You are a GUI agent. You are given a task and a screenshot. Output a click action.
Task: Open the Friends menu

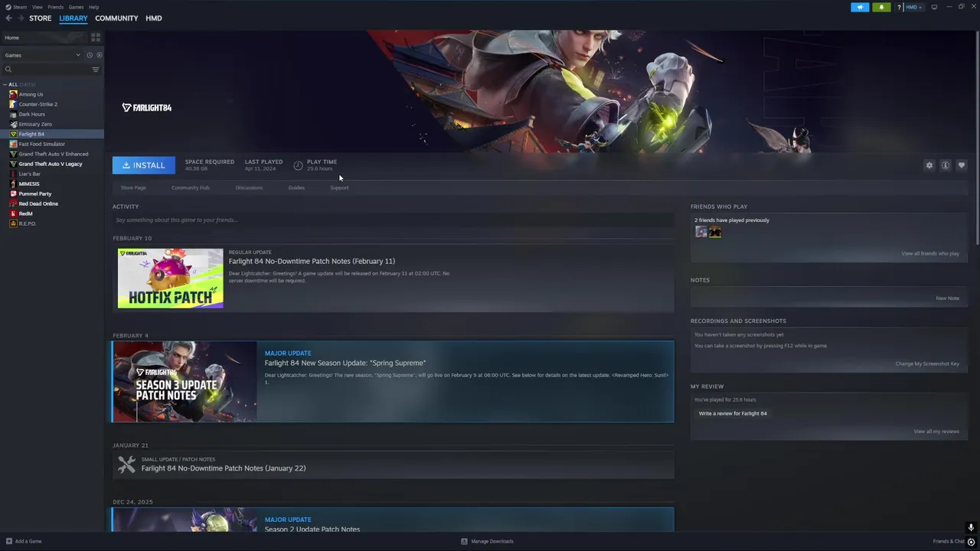tap(56, 7)
